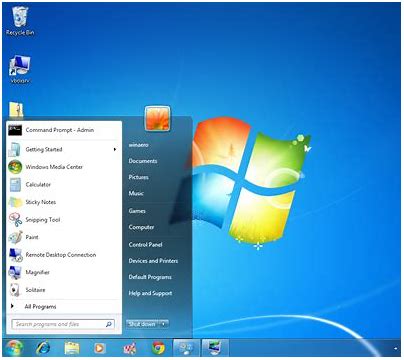Image resolution: width=404 pixels, height=360 pixels.
Task: Click the Magnifier icon
Action: [x=15, y=273]
